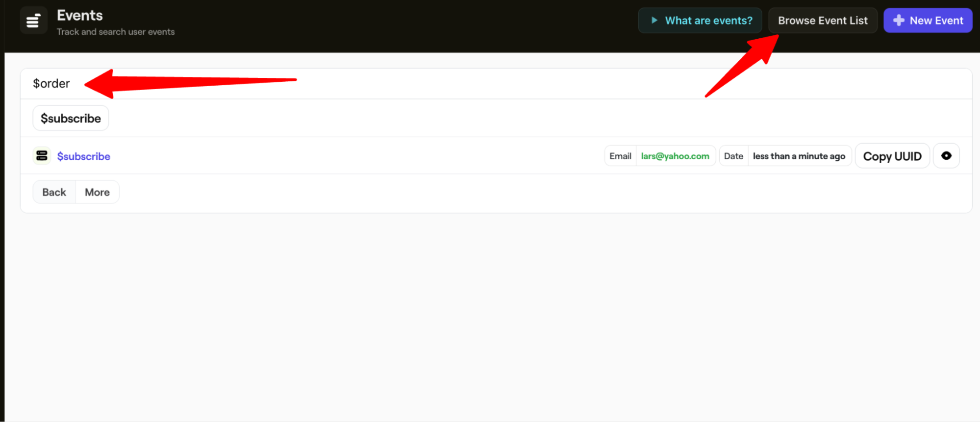Click the Events stacked-bars logo icon
This screenshot has height=422, width=980.
pos(33,21)
